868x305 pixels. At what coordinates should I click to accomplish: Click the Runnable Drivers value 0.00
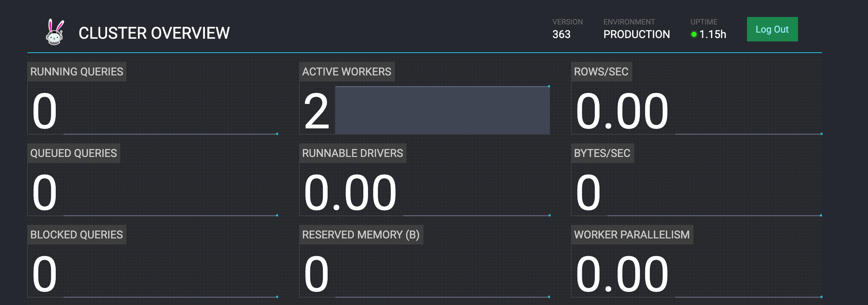pos(350,193)
